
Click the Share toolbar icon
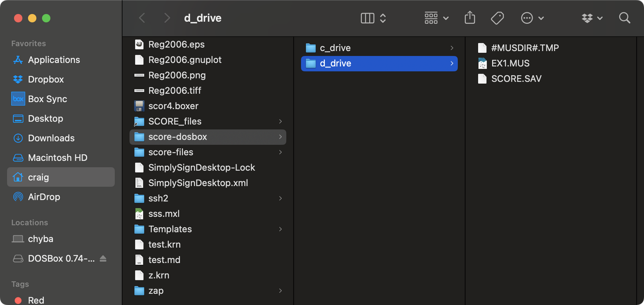point(470,18)
